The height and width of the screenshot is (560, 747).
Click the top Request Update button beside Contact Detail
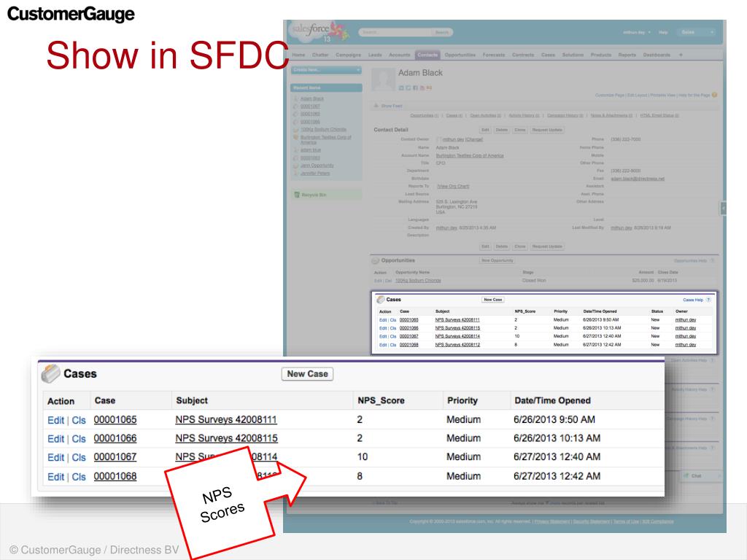click(547, 130)
